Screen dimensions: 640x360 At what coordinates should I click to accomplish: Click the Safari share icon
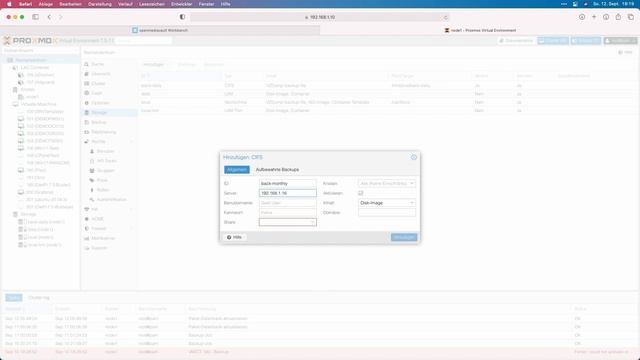pos(618,17)
